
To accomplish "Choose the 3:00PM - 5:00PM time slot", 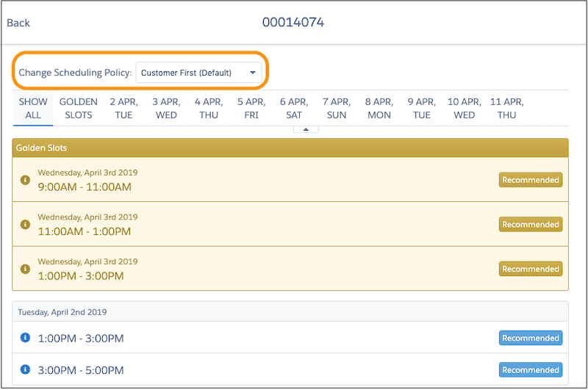I will [290, 369].
